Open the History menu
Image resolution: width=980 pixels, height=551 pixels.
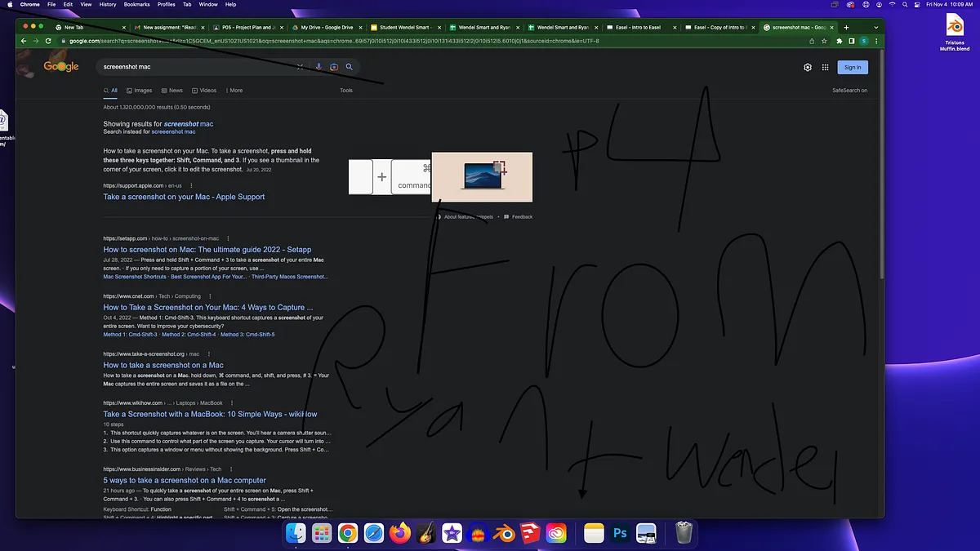click(108, 4)
